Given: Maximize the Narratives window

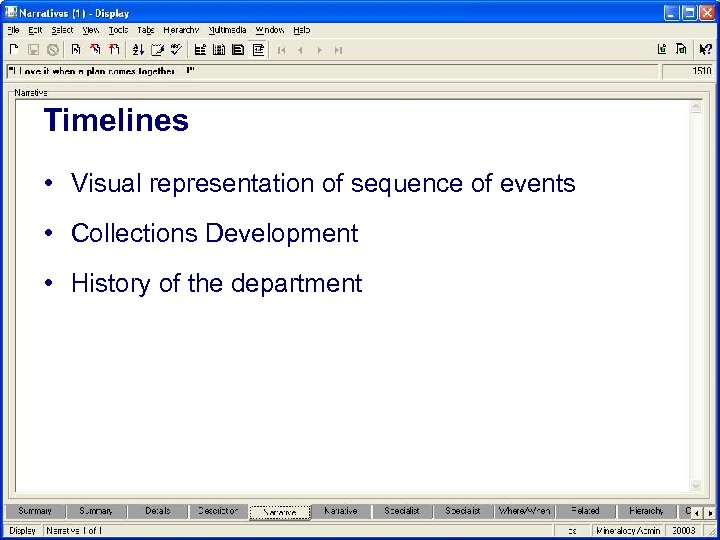Looking at the screenshot, I should [x=689, y=13].
